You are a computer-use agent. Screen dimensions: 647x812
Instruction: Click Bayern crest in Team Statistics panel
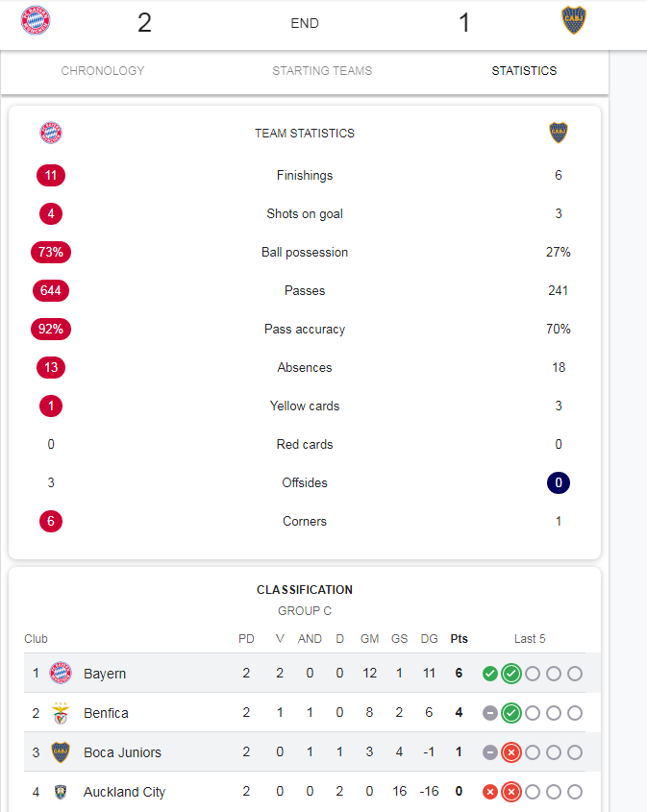click(x=51, y=133)
